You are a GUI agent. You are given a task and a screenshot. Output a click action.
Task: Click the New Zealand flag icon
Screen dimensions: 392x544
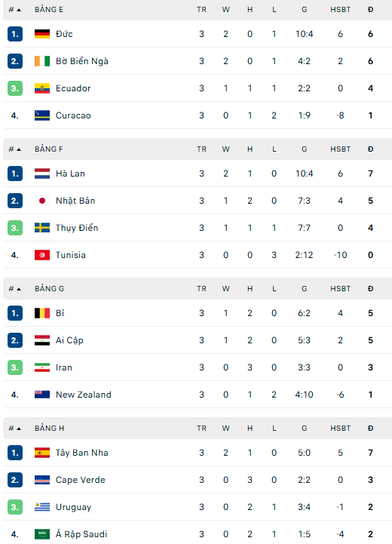pos(42,395)
